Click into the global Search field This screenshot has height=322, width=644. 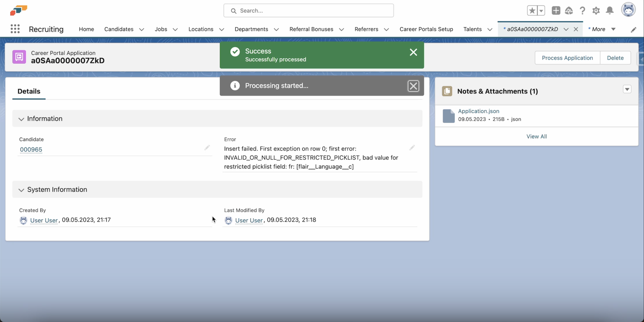coord(309,10)
